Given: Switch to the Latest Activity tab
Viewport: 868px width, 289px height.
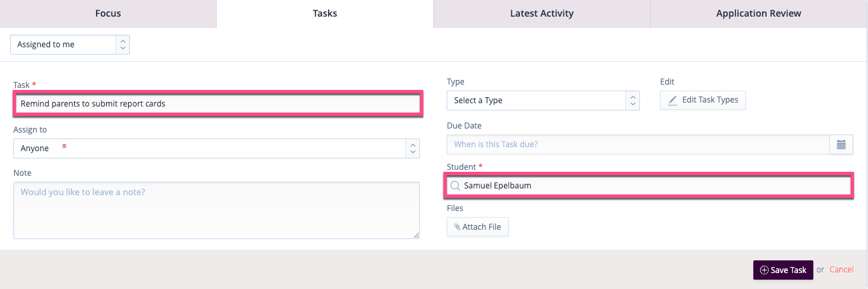Looking at the screenshot, I should pyautogui.click(x=541, y=13).
